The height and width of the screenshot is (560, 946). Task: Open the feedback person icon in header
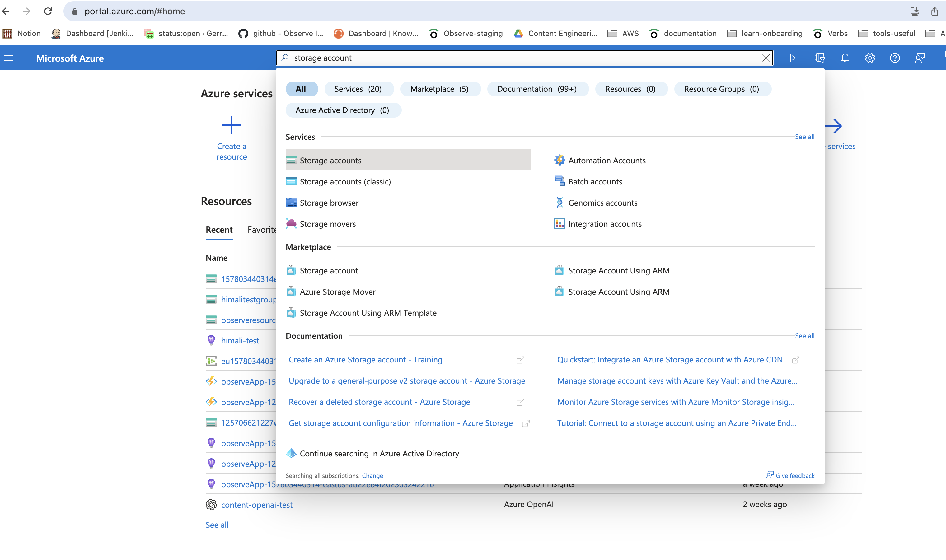click(920, 58)
